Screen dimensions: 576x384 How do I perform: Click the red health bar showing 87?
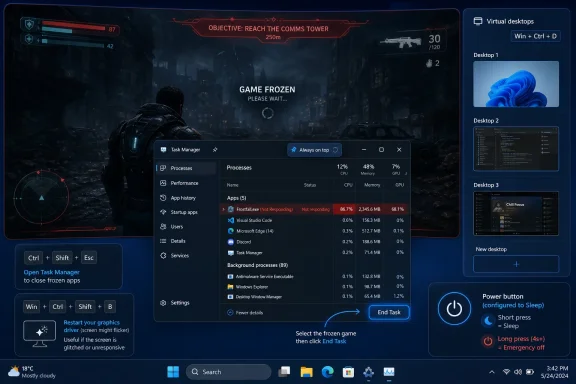pos(73,26)
